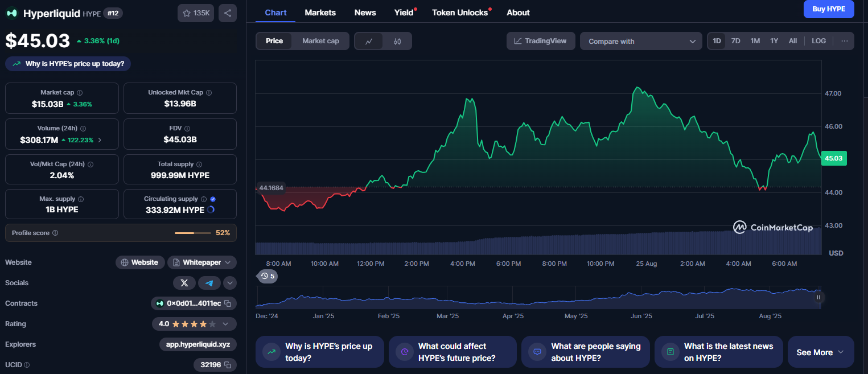
Task: Open the News tab
Action: pyautogui.click(x=365, y=13)
